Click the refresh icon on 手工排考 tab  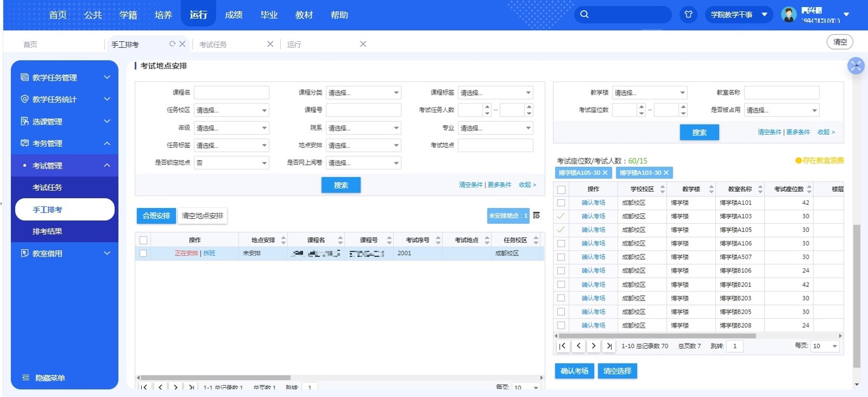[x=172, y=44]
